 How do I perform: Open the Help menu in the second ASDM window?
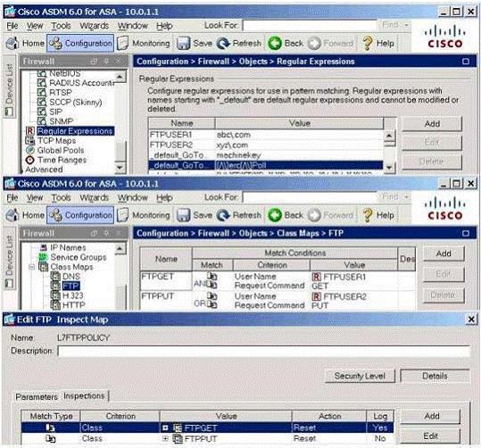pos(164,197)
